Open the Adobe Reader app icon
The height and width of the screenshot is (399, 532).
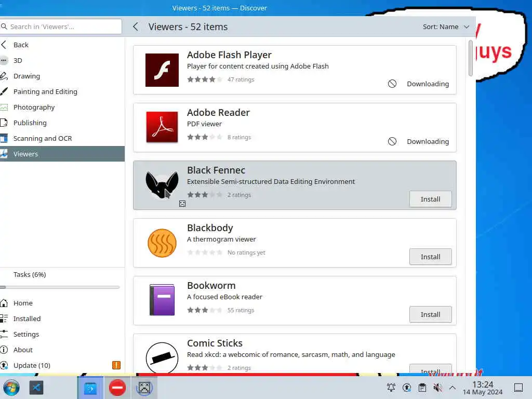[162, 127]
